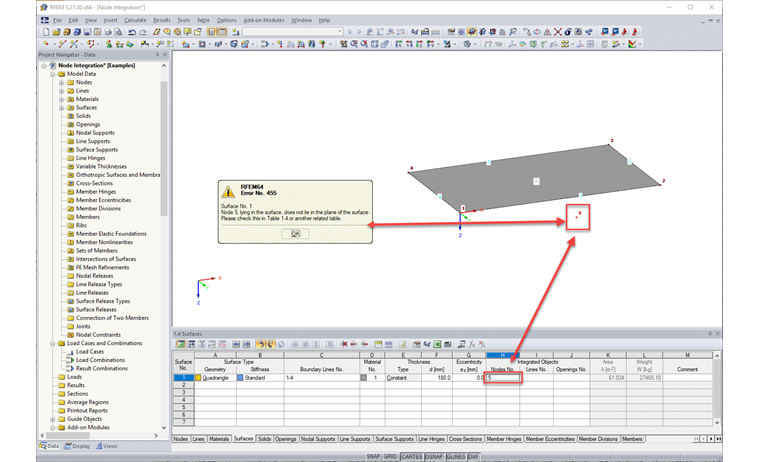Expand the Surfaces tree item
The image size is (760, 462).
(62, 108)
